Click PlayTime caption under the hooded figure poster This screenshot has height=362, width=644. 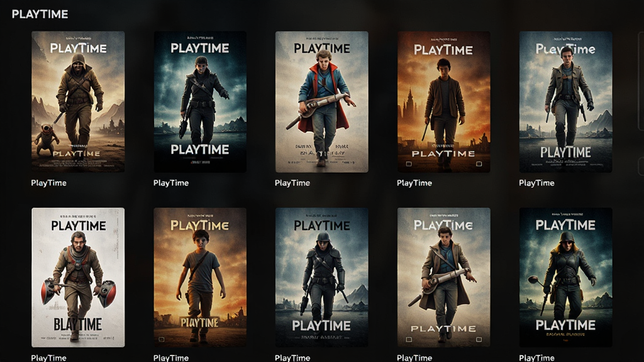[x=49, y=183]
